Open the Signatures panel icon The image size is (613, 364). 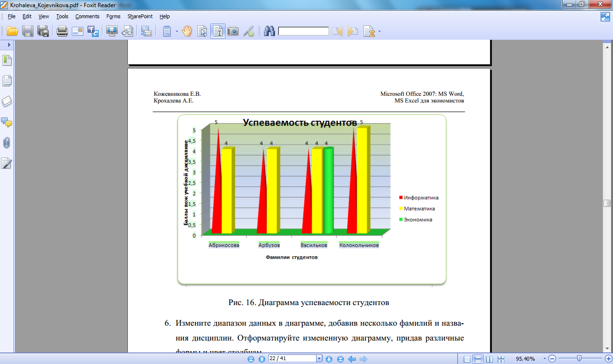[7, 163]
